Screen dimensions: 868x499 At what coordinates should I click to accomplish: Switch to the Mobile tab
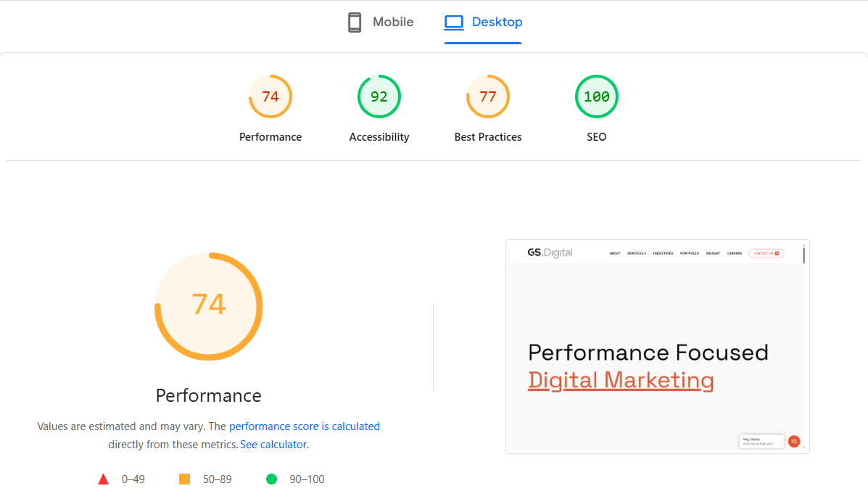tap(379, 22)
